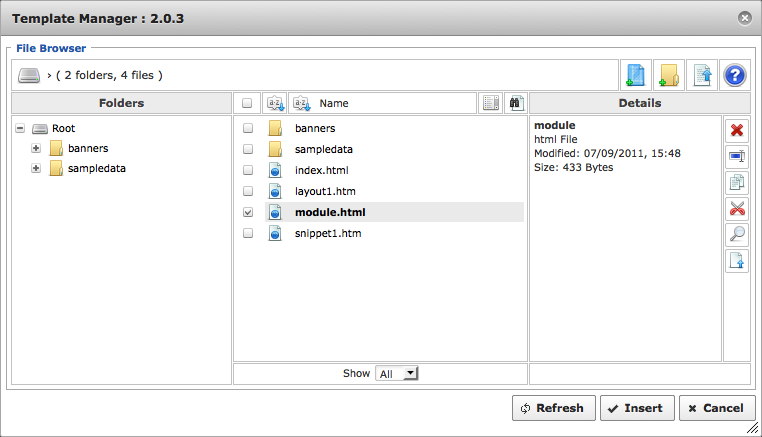The height and width of the screenshot is (437, 762).
Task: Collapse the Root tree node
Action: pyautogui.click(x=20, y=128)
